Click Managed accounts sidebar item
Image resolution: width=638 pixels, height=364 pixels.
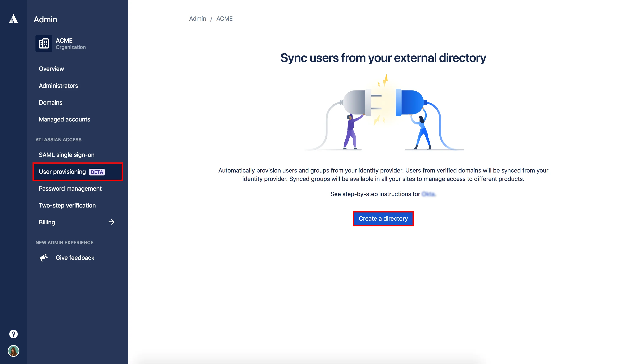point(64,119)
